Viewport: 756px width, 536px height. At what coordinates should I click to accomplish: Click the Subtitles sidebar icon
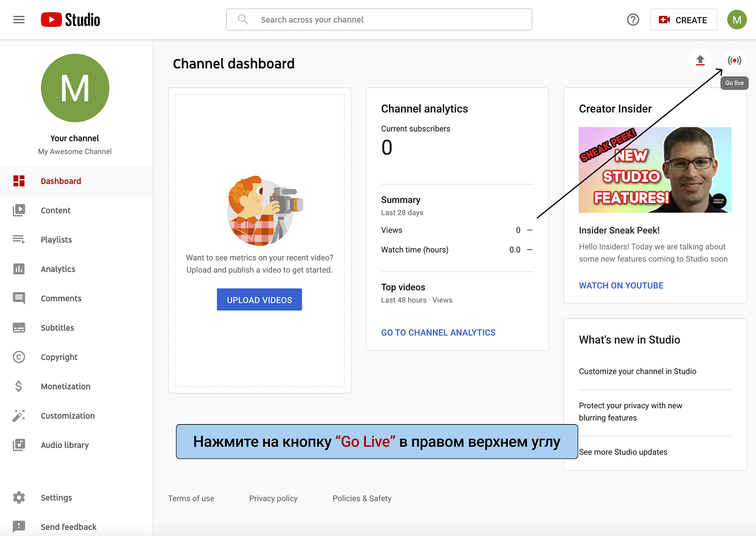(x=19, y=328)
